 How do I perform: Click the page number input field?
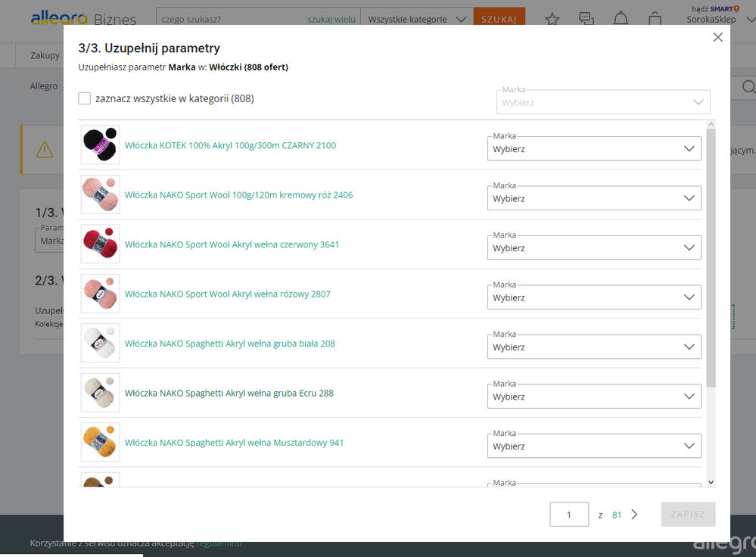click(569, 515)
